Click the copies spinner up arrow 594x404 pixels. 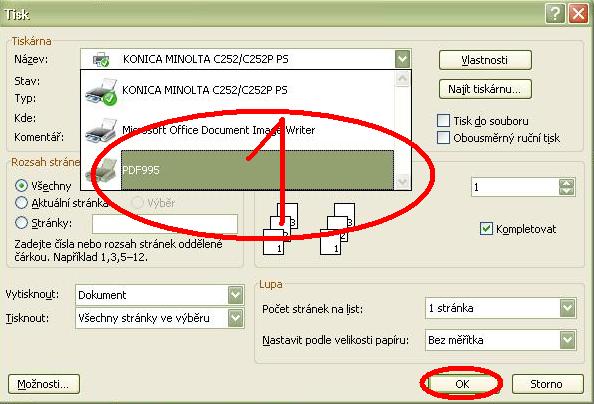[567, 183]
